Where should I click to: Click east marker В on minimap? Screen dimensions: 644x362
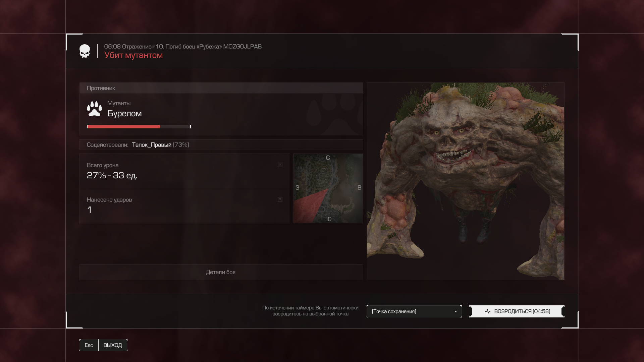[359, 188]
